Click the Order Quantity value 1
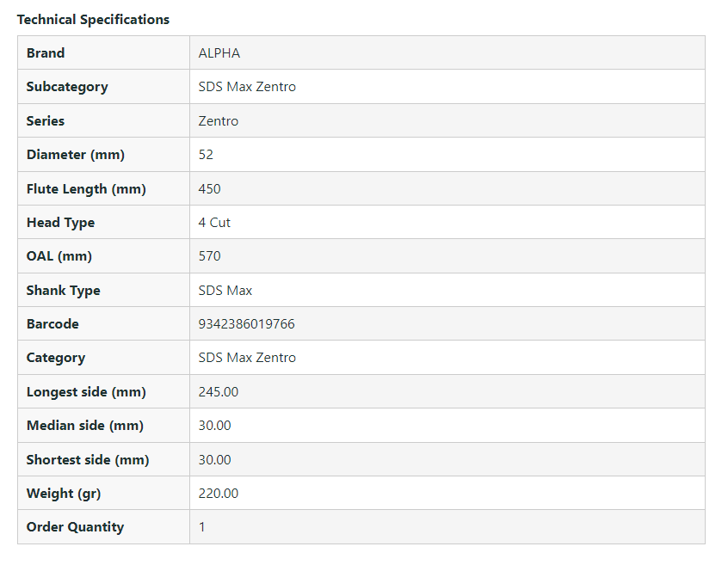 pos(202,527)
